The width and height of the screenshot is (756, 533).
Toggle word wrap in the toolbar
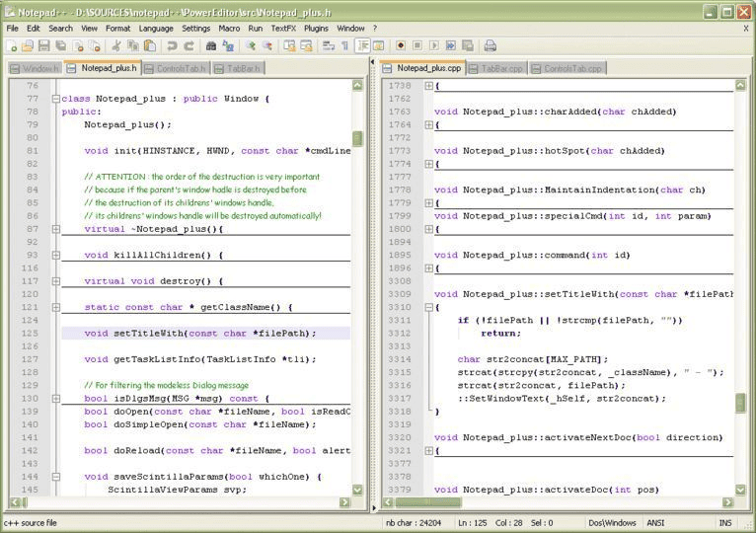pyautogui.click(x=329, y=45)
